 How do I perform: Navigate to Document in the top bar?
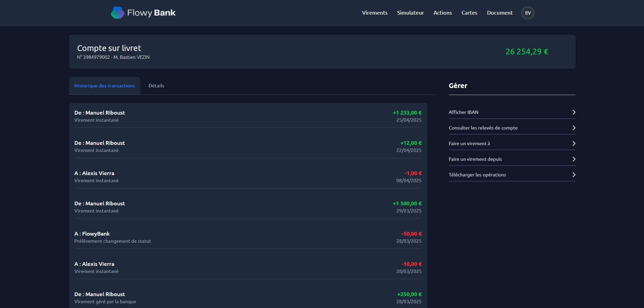[499, 13]
